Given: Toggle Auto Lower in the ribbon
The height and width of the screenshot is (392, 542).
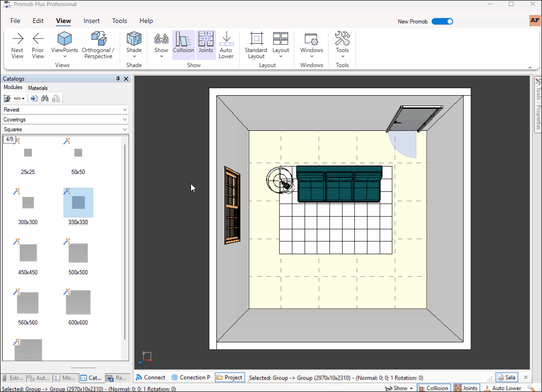Looking at the screenshot, I should pos(226,45).
